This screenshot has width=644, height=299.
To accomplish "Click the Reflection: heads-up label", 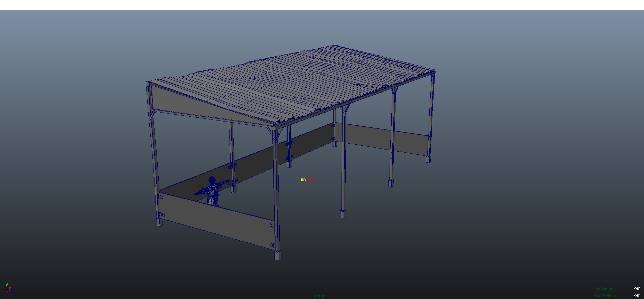I will (604, 289).
